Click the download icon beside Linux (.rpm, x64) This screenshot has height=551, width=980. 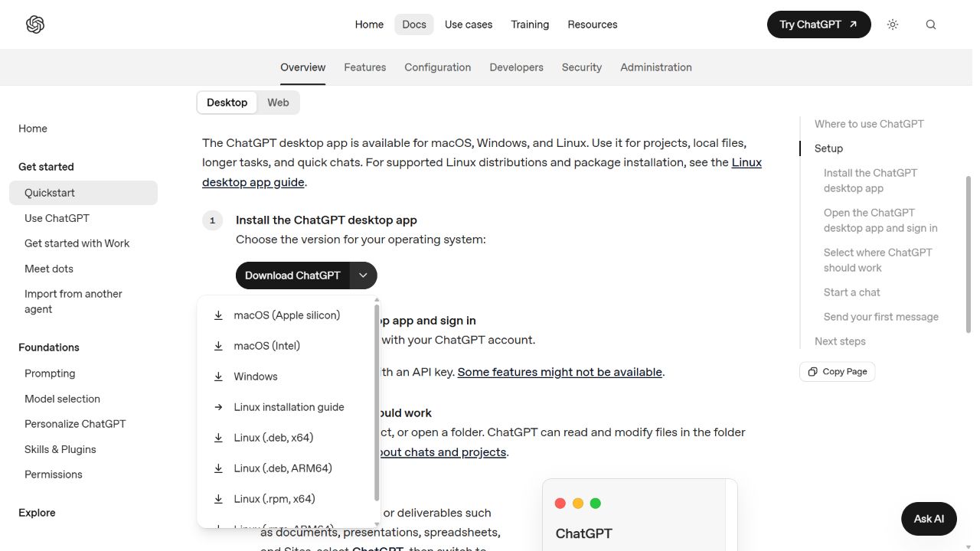point(218,499)
